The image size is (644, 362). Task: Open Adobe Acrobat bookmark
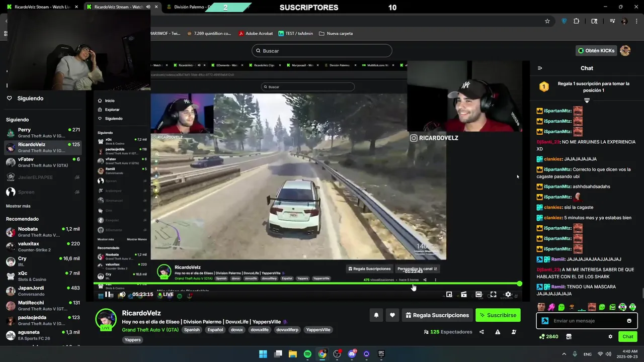pos(256,34)
